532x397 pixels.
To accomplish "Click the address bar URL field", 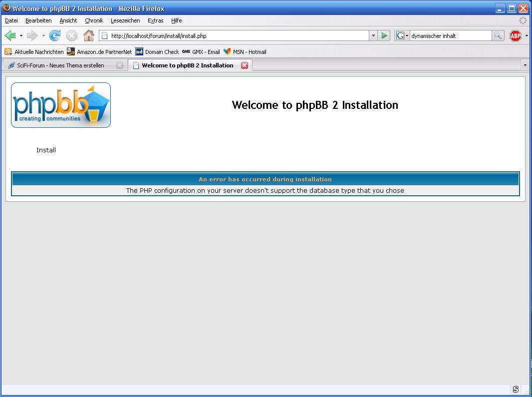I will pos(235,36).
